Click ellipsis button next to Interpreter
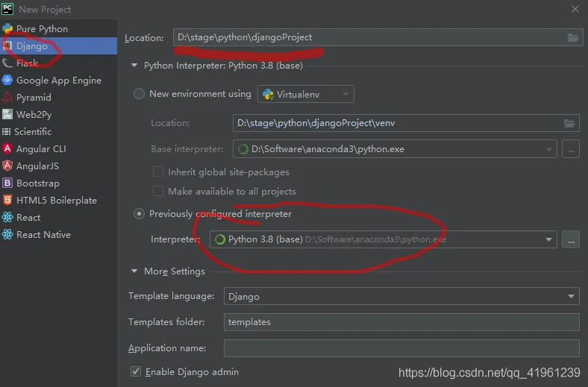Screen dimensions: 588x387 tap(571, 239)
